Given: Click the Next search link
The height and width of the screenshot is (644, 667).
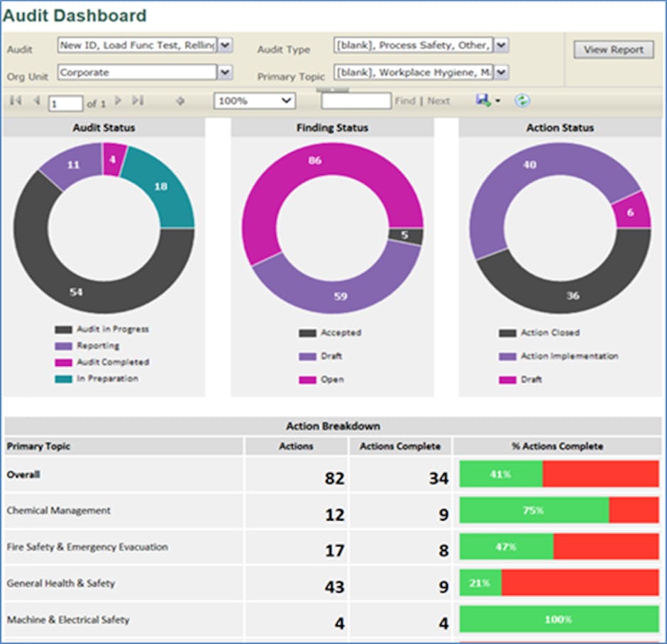Looking at the screenshot, I should coord(438,100).
